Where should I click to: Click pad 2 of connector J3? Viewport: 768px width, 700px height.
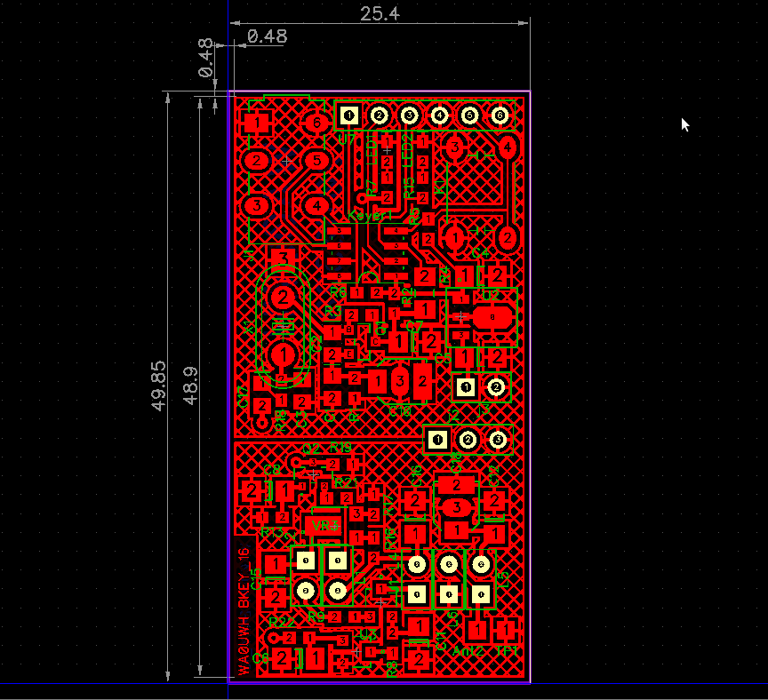(x=497, y=386)
